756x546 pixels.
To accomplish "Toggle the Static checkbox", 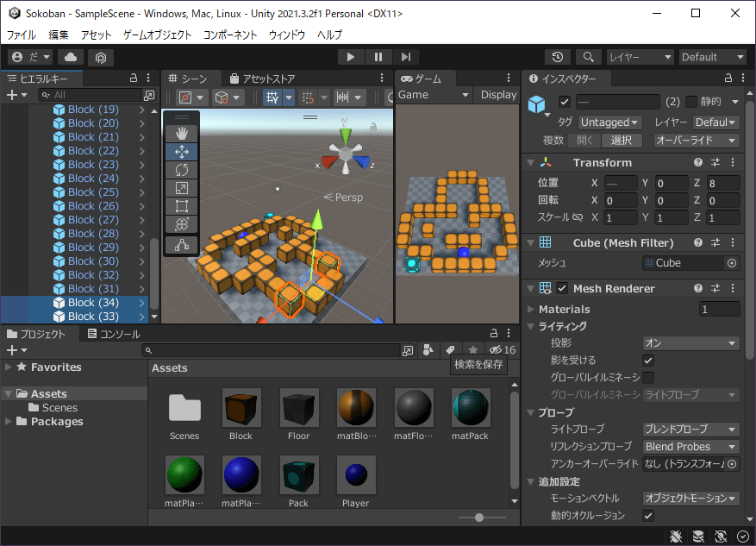I will [x=691, y=102].
